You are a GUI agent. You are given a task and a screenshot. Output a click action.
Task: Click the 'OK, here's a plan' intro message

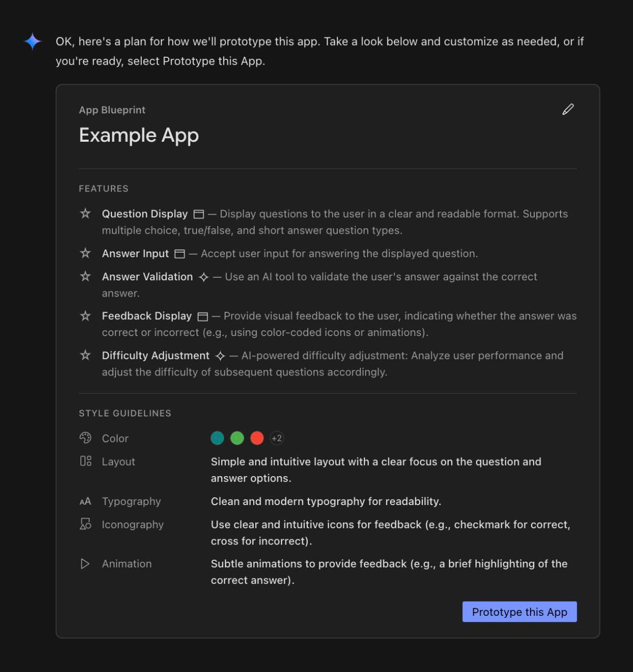pyautogui.click(x=319, y=51)
